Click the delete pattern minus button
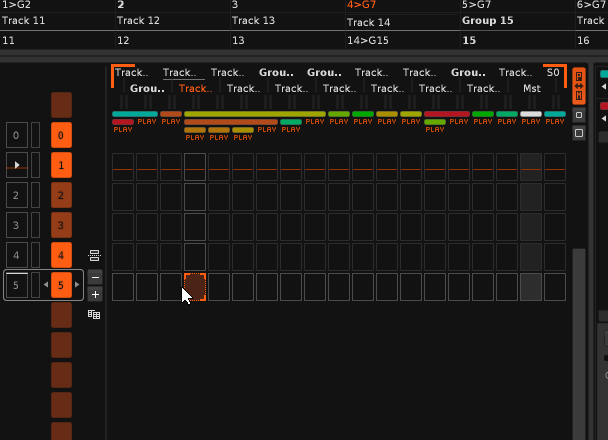 tap(95, 276)
